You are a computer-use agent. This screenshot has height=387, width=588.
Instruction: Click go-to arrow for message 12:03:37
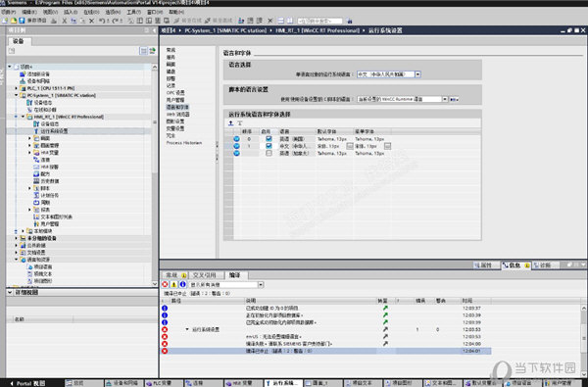click(385, 308)
